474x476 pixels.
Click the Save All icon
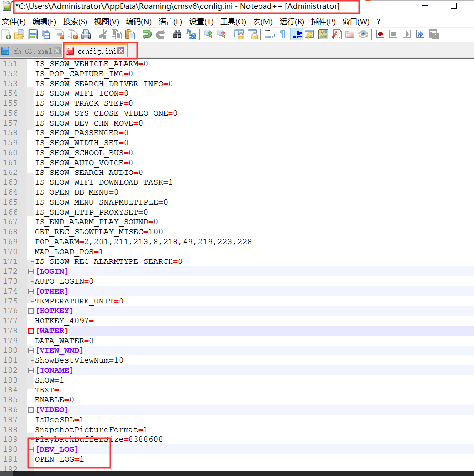pos(46,34)
